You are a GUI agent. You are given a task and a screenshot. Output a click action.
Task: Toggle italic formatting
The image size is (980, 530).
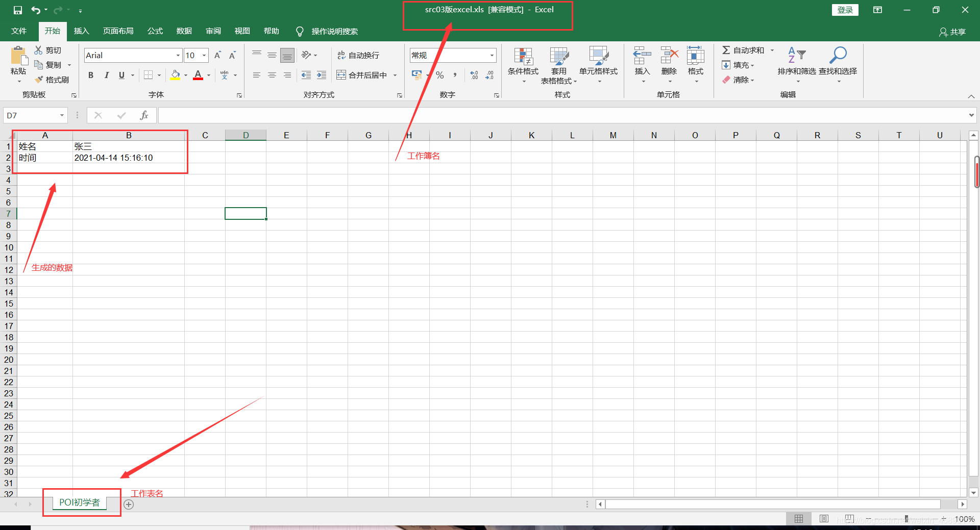pos(106,75)
